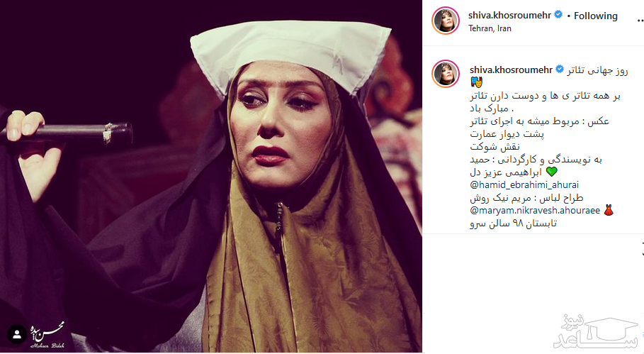Click the green heart emoji in caption
The height and width of the screenshot is (354, 644).
552,172
